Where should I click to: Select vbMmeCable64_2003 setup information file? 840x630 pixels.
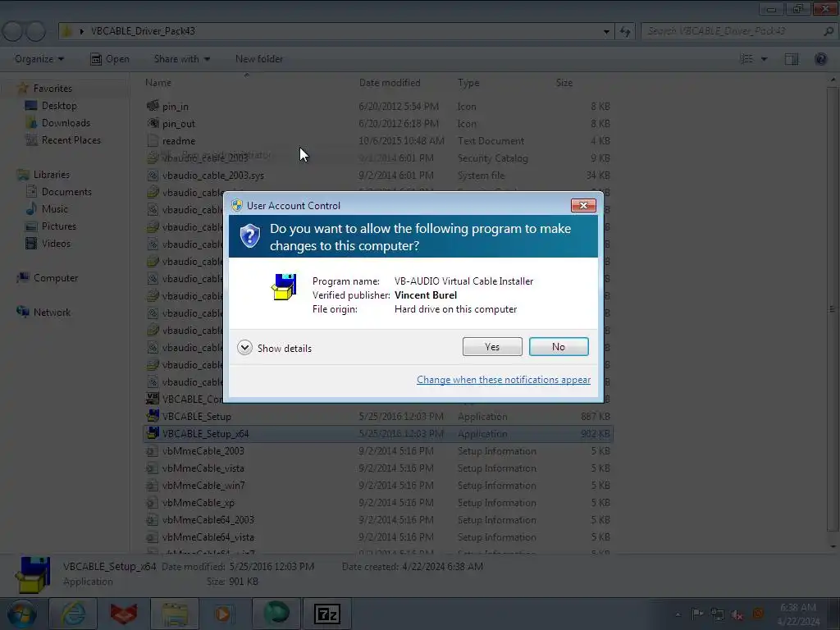(x=377, y=519)
